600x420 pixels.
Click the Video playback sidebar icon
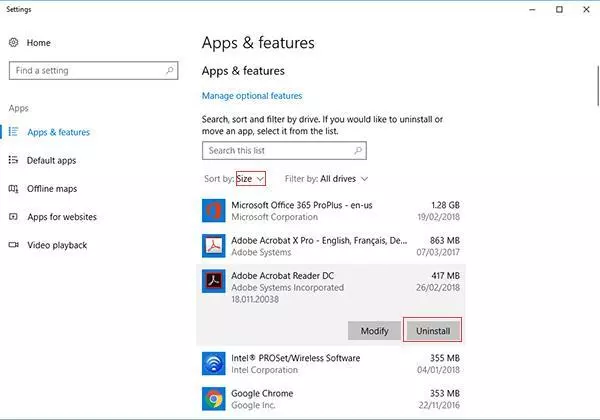click(13, 245)
